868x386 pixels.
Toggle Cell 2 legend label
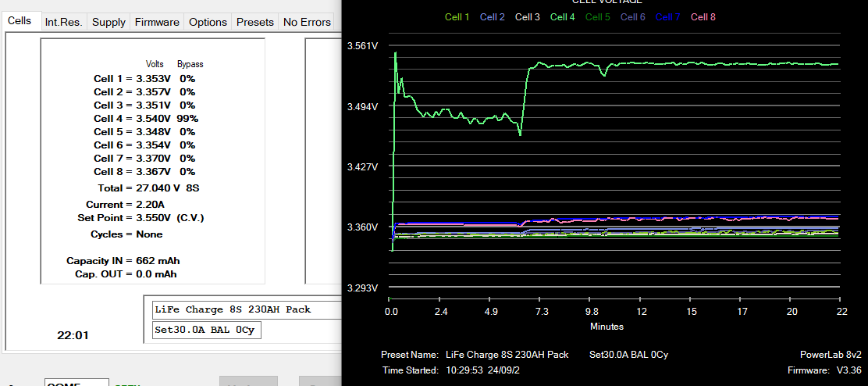[x=492, y=16]
